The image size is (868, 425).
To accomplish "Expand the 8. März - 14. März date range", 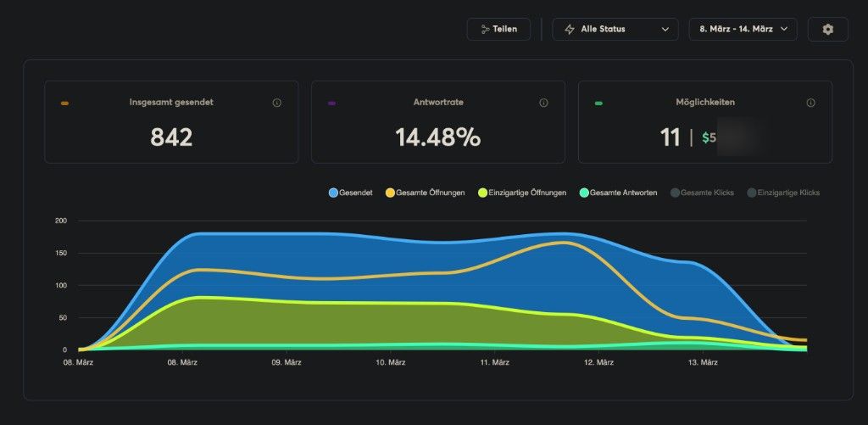I will pos(743,29).
